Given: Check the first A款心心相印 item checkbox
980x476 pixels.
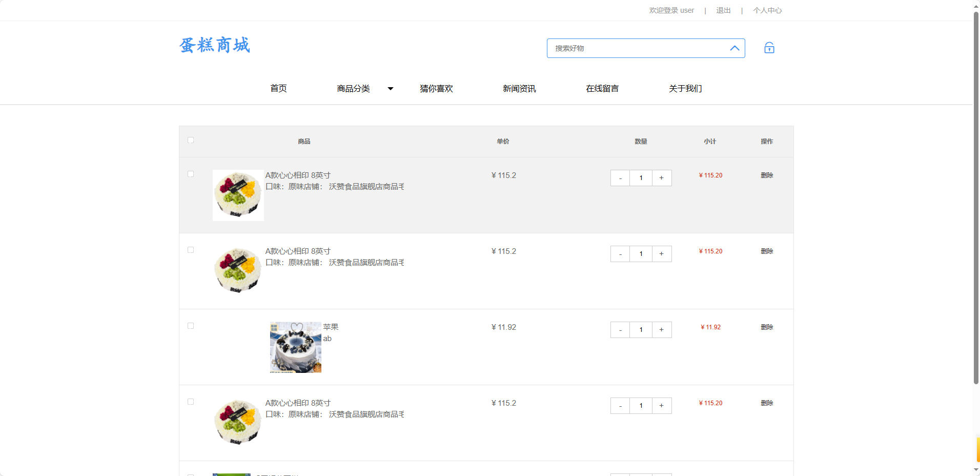Looking at the screenshot, I should point(191,174).
